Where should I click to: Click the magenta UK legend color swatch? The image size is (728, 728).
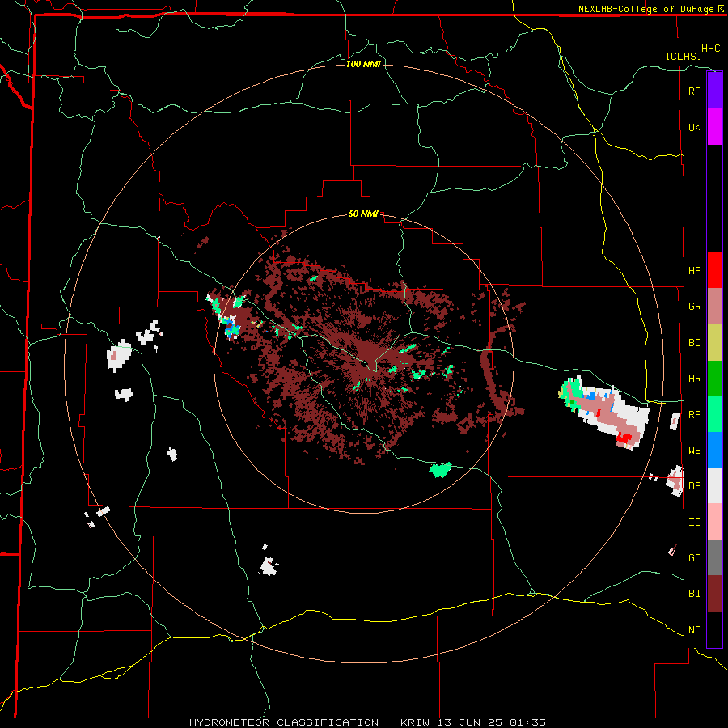click(x=714, y=127)
